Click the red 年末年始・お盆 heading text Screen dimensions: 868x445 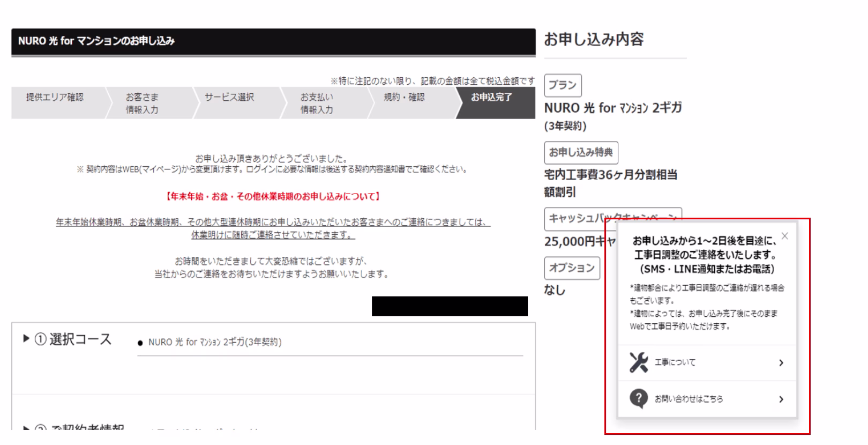coord(273,197)
